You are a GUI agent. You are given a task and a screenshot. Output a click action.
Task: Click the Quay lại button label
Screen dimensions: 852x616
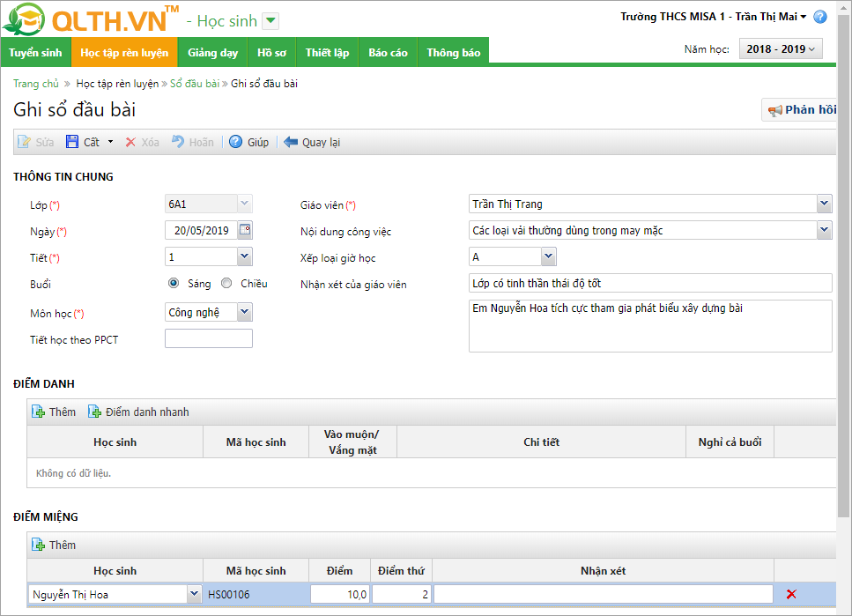point(321,143)
